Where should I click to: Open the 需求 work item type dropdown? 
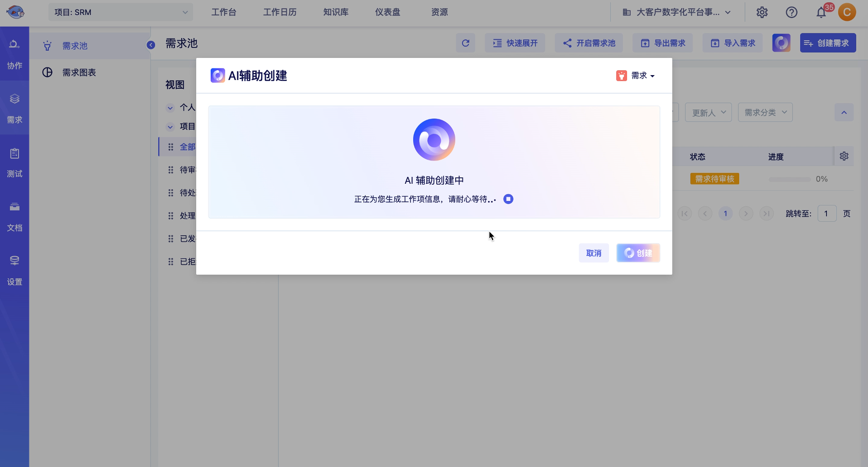636,76
